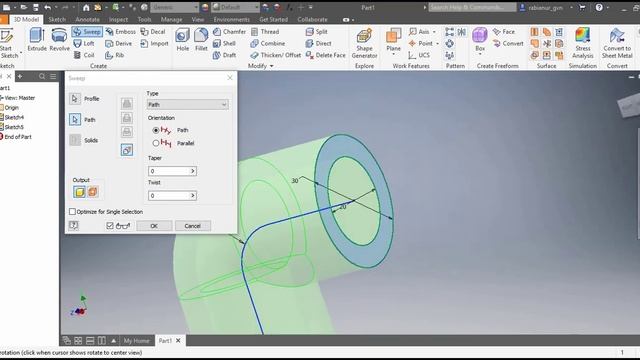
Task: Expand the Modify panel dropdown
Action: pos(271,66)
